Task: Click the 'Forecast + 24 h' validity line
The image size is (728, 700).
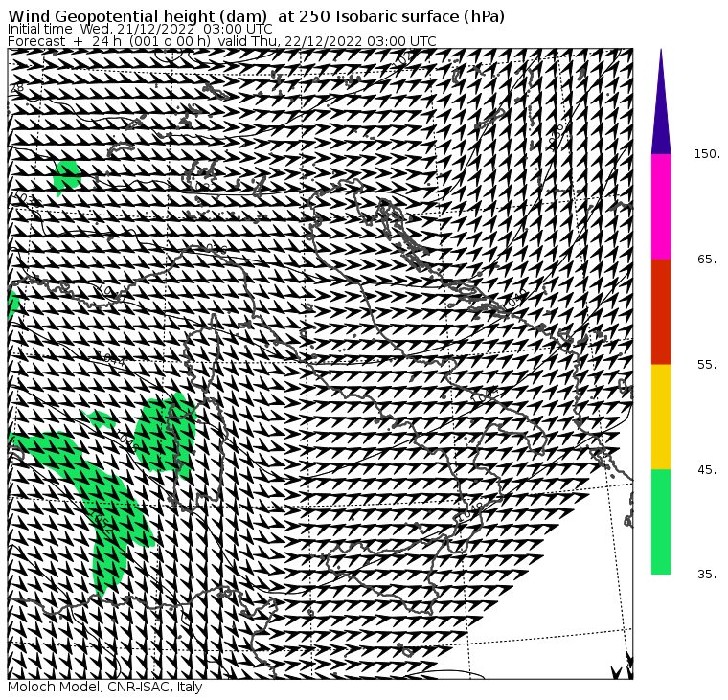Action: point(222,41)
